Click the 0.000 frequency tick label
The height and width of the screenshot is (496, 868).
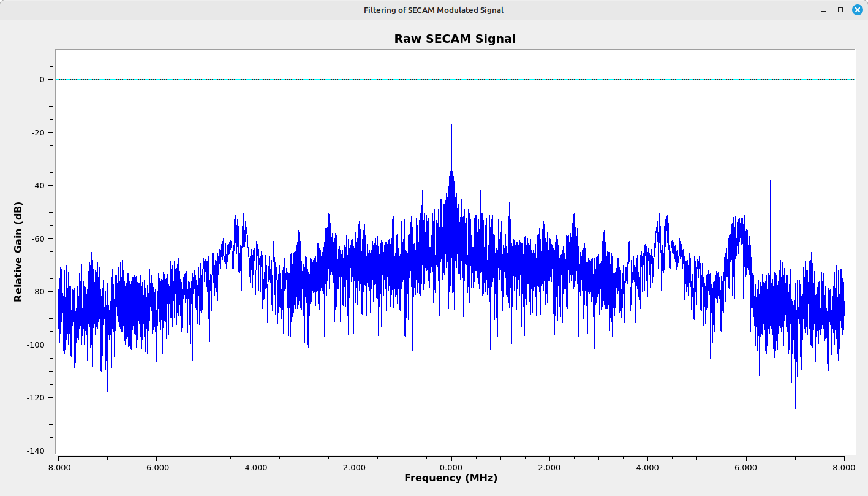point(451,467)
